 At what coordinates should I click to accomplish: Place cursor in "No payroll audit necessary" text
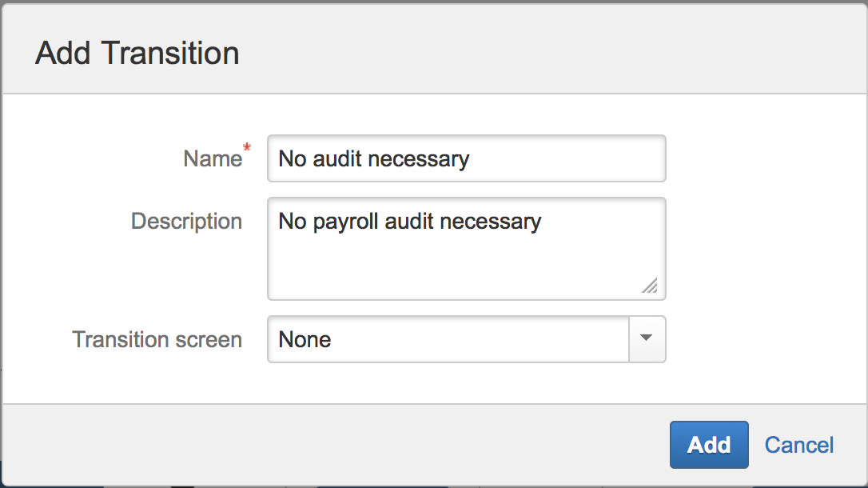click(409, 221)
